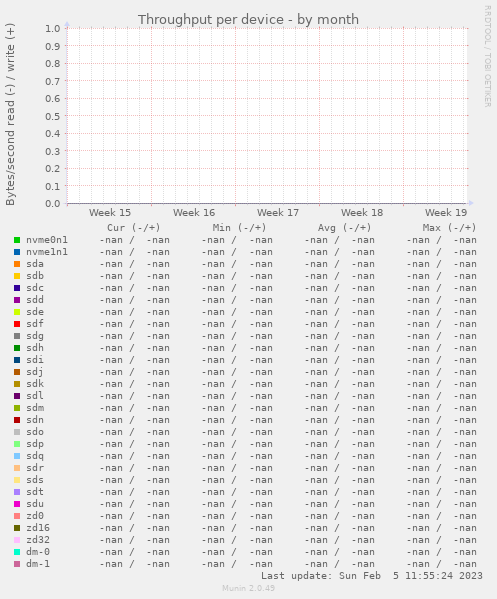This screenshot has width=497, height=599.
Task: Click the Bytes/second read/write axis title
Action: (10, 115)
